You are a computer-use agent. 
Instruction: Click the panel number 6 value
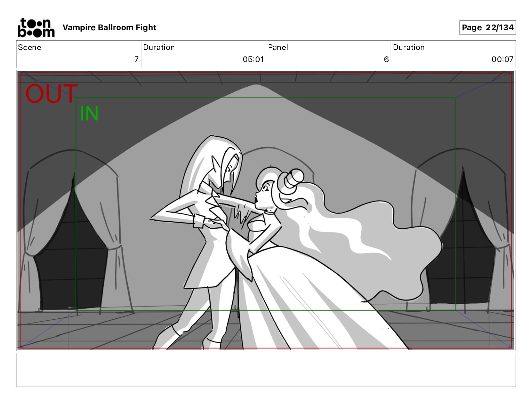coord(386,59)
